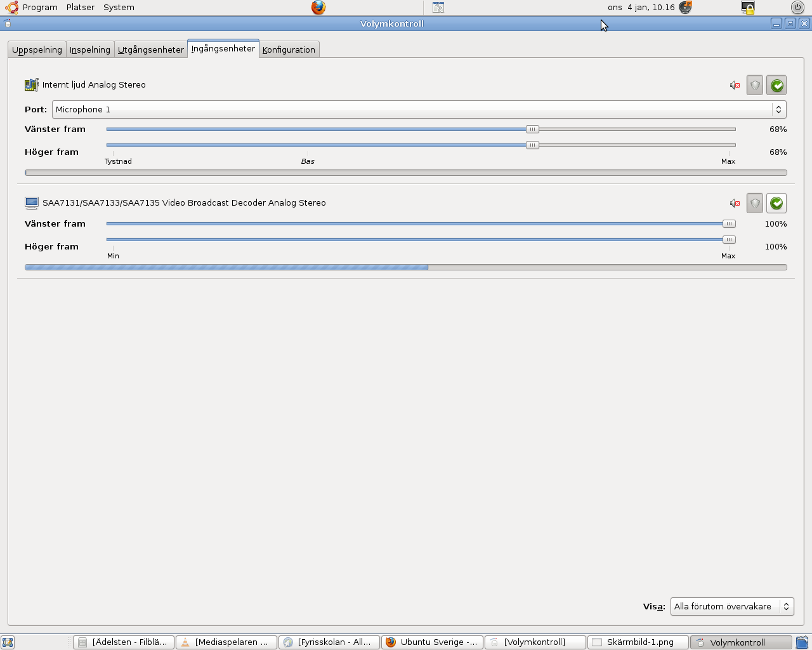Open the Visa dropdown showing Alla förutom övervakare
Viewport: 812px width, 650px height.
[x=732, y=606]
